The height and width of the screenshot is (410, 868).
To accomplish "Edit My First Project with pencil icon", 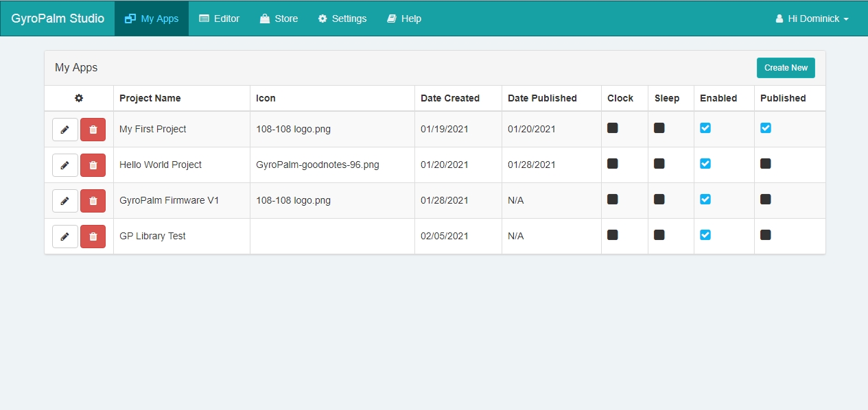I will pyautogui.click(x=65, y=130).
